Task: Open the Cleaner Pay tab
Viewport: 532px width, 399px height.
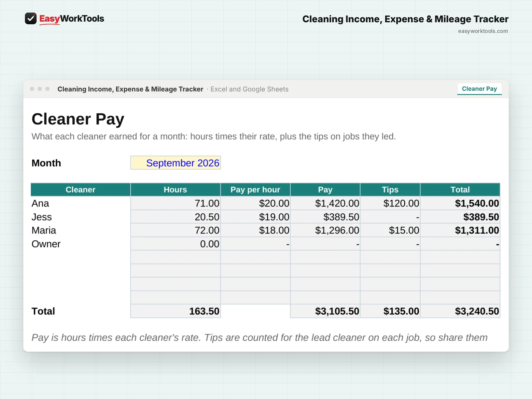Action: (x=479, y=89)
